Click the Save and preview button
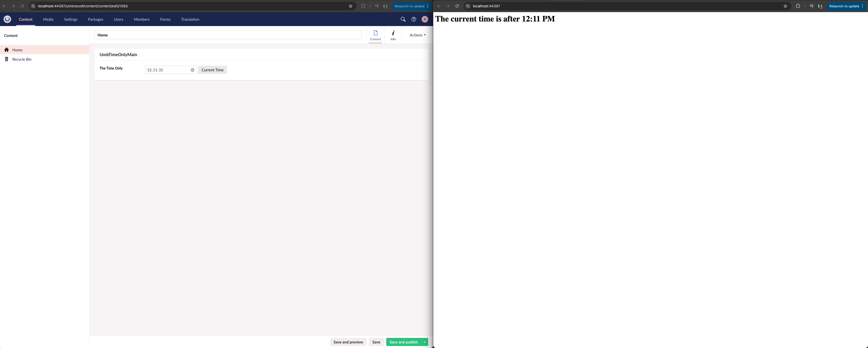This screenshot has width=868, height=348. [x=348, y=342]
